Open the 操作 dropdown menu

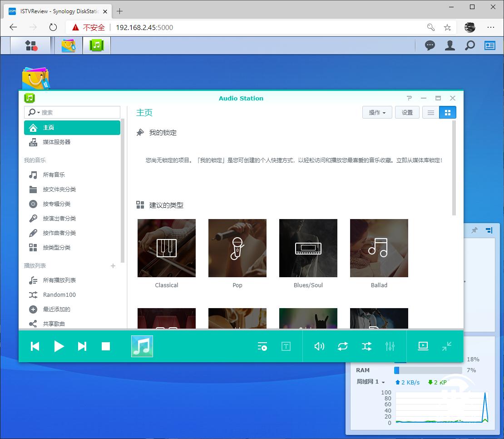pyautogui.click(x=377, y=112)
